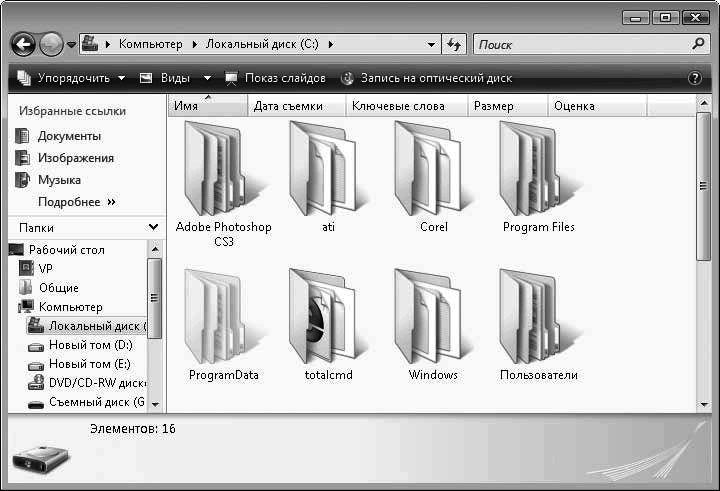Show more links via Подробнее
Image resolution: width=720 pixels, height=491 pixels.
point(77,202)
